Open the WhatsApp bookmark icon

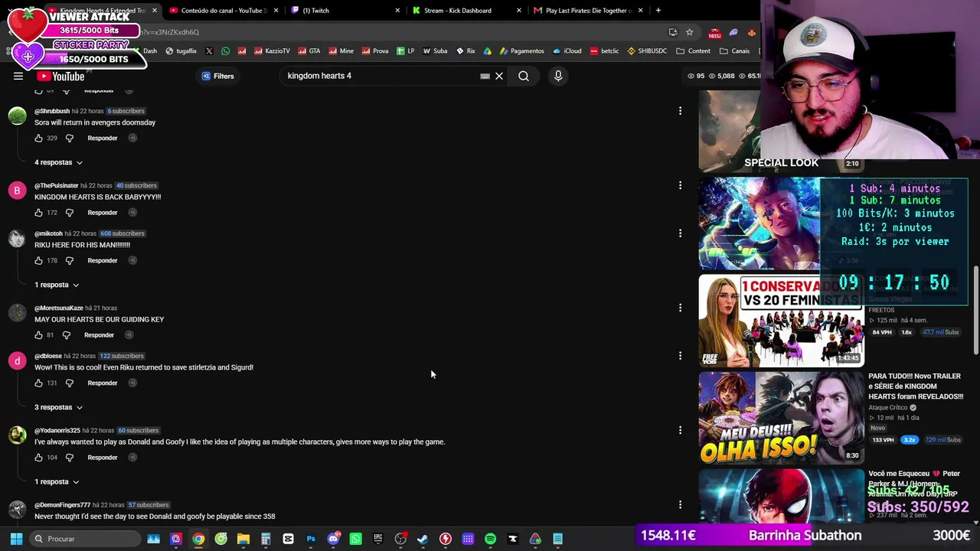[x=225, y=51]
